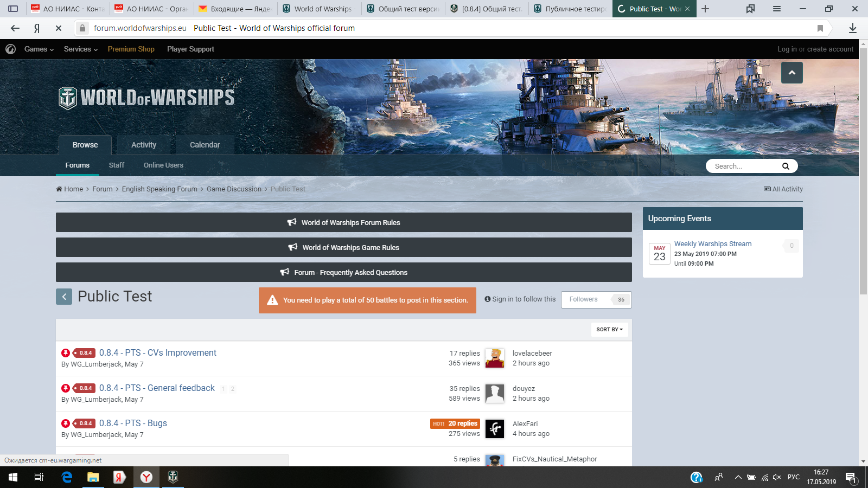
Task: Toggle the browser side panel icon
Action: pos(14,9)
